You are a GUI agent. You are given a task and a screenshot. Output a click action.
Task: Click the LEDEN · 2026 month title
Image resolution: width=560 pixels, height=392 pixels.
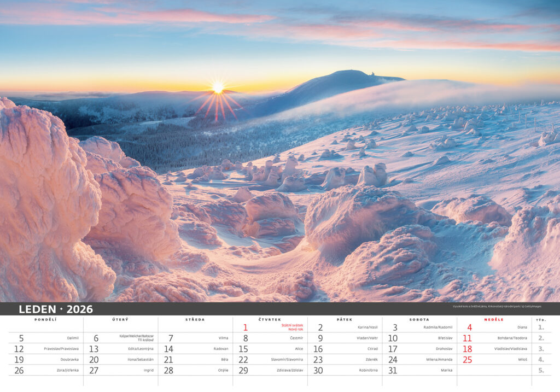(56, 309)
